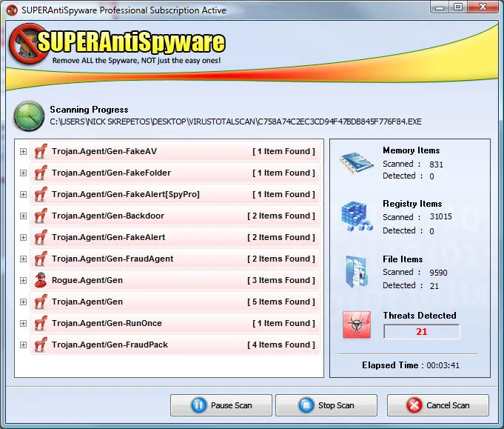Viewport: 504px width, 429px height.
Task: Click the File Items folder icon
Action: coord(357,271)
